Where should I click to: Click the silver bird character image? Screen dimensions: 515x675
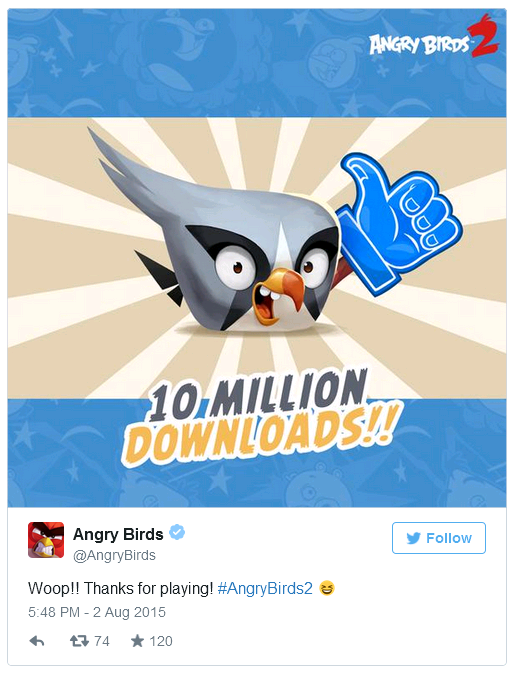pos(215,241)
